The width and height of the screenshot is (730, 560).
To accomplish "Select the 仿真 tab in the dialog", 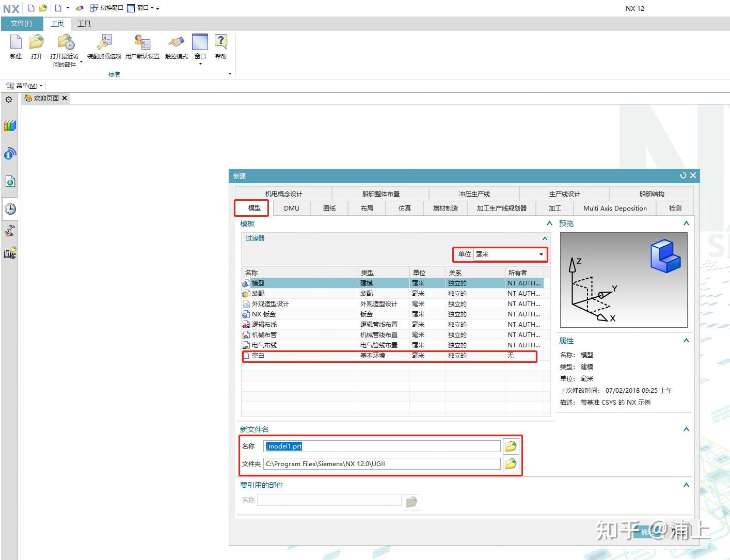I will (405, 208).
